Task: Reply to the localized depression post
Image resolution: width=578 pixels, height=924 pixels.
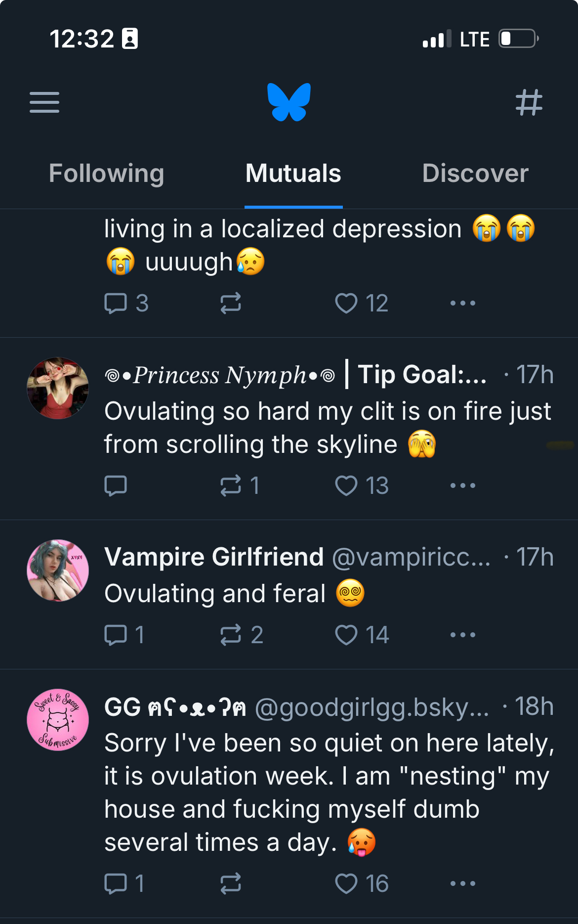Action: pos(116,303)
